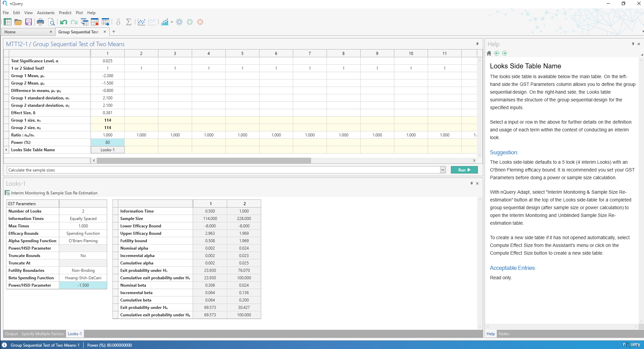Expand the Looks Side Table Name row arrow

pos(6,150)
